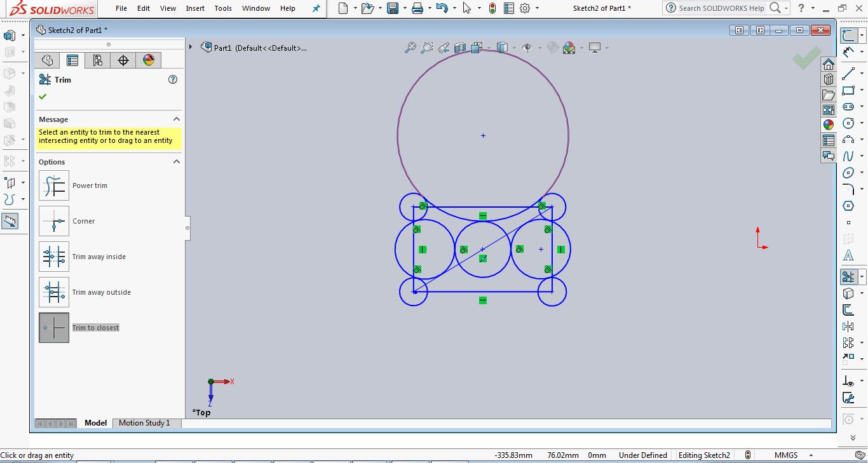The image size is (868, 463).
Task: Pin the menu bar
Action: [x=316, y=8]
